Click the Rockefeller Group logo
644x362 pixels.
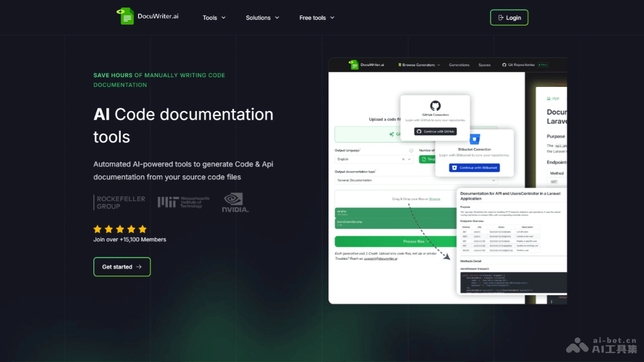[119, 202]
